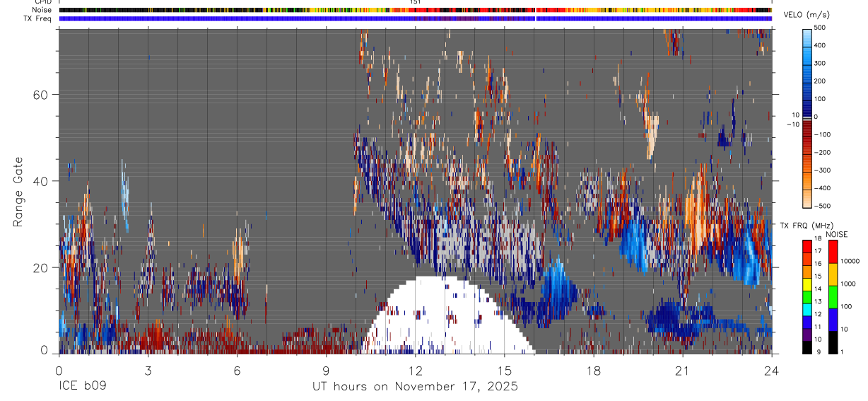Click the "ICE b09" radar beam label
868x401 pixels.
click(x=82, y=387)
